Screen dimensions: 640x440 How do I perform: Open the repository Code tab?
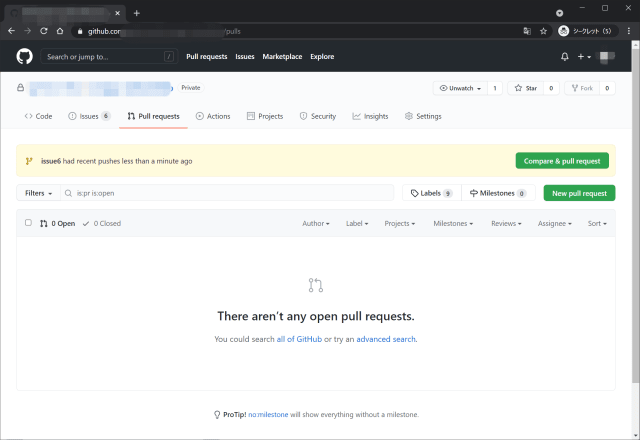click(38, 116)
